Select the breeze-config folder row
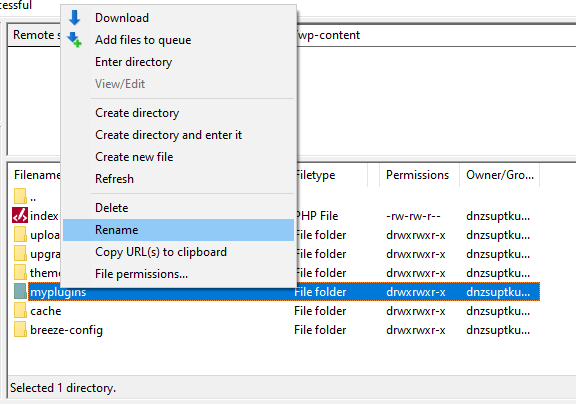This screenshot has width=576, height=404. [x=273, y=330]
